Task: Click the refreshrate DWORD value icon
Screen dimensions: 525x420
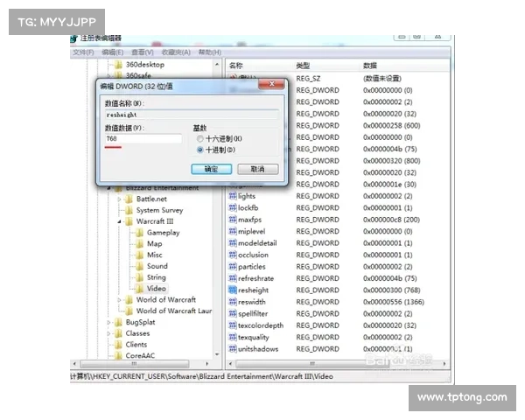Action: [x=233, y=278]
